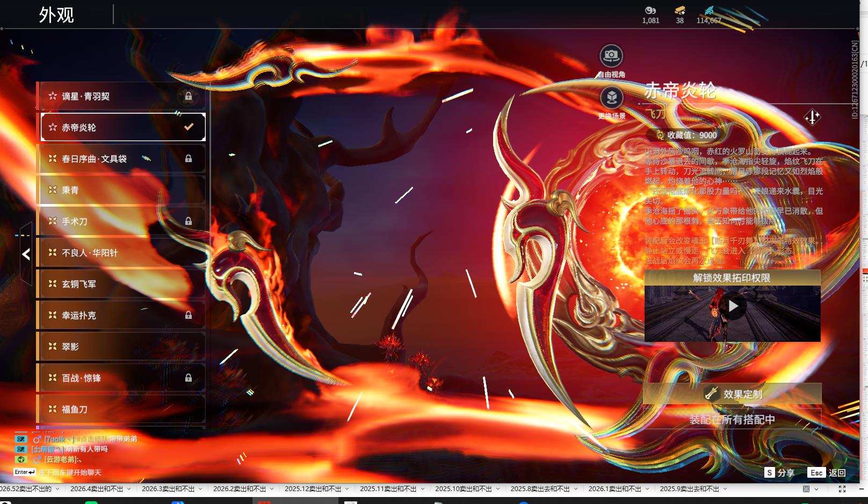868x504 pixels.
Task: Open dropdown of 2025.11卖出和不出 sheet tab
Action: (422, 489)
